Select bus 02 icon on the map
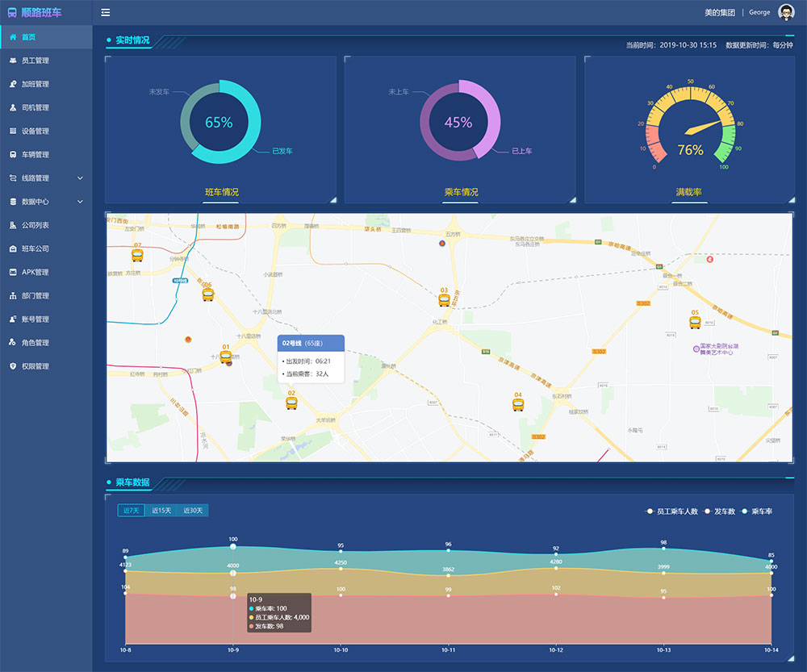 291,403
